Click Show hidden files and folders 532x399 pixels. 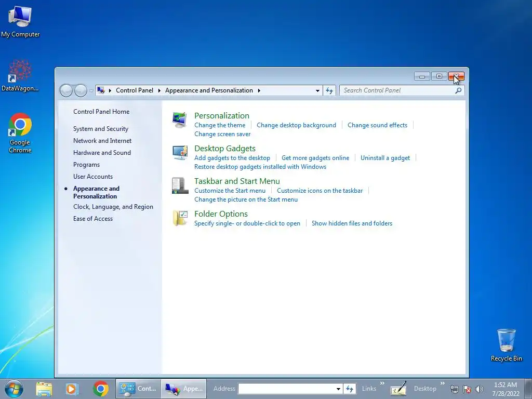point(352,223)
